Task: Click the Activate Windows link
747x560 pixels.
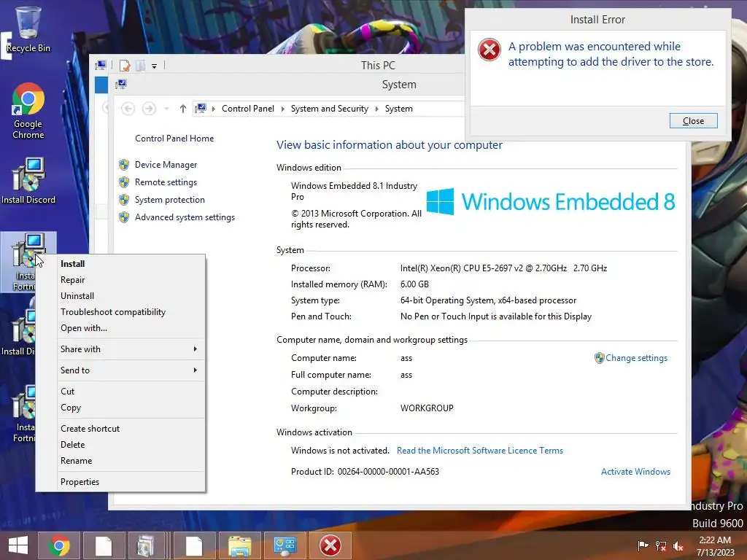Action: (x=635, y=472)
